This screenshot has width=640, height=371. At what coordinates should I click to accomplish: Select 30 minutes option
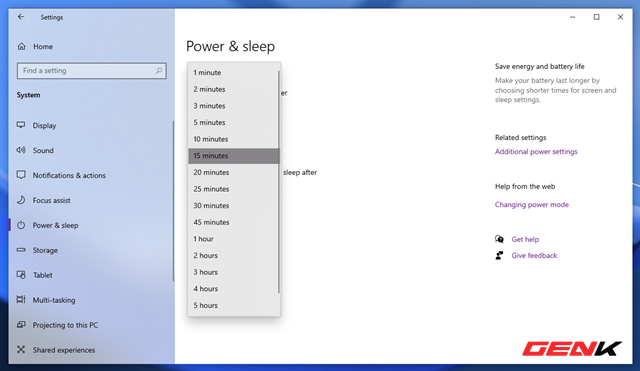[x=233, y=206]
